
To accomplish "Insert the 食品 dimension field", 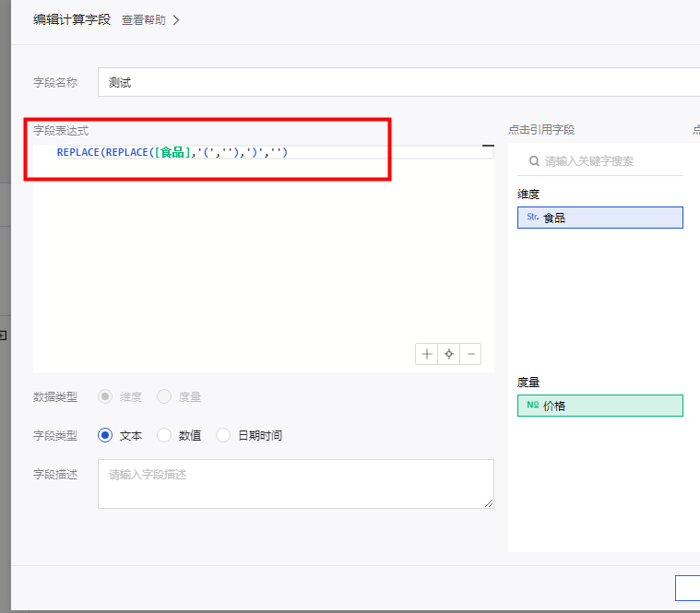I will pyautogui.click(x=600, y=218).
